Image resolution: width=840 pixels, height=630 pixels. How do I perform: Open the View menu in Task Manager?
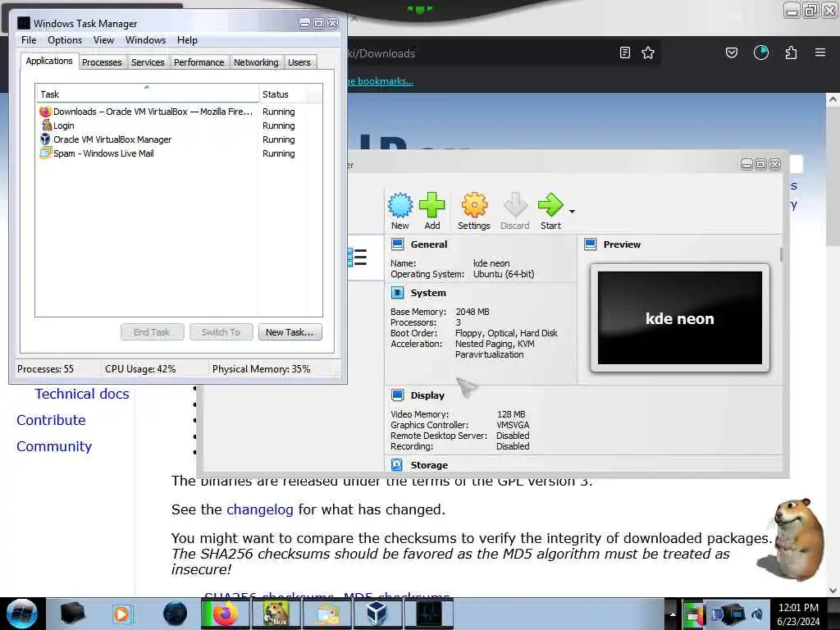(103, 40)
